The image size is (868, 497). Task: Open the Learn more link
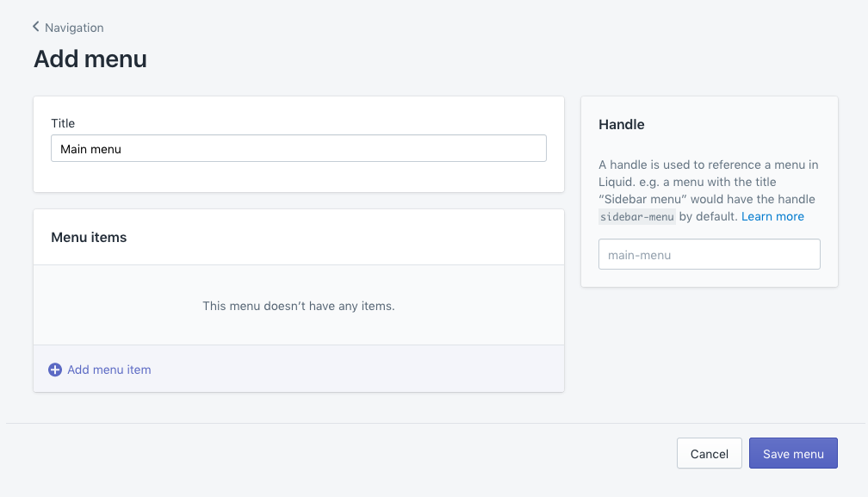(772, 216)
